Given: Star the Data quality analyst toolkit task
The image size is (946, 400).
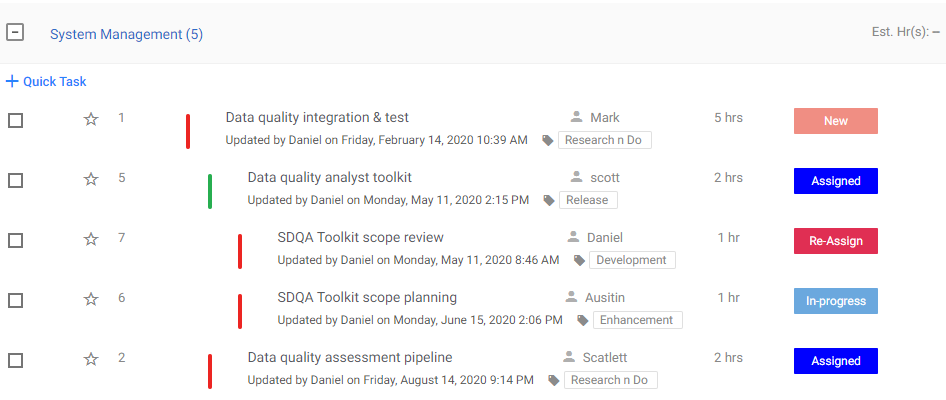Looking at the screenshot, I should (x=91, y=180).
